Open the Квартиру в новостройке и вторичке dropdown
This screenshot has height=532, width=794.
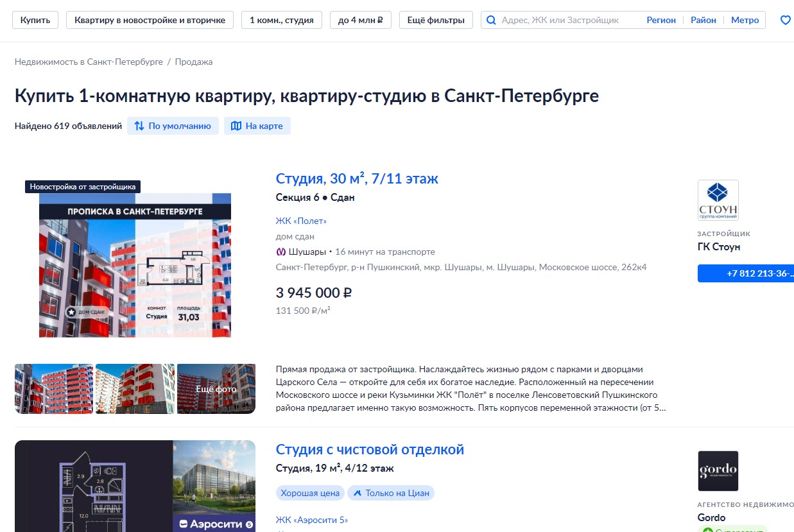click(150, 20)
